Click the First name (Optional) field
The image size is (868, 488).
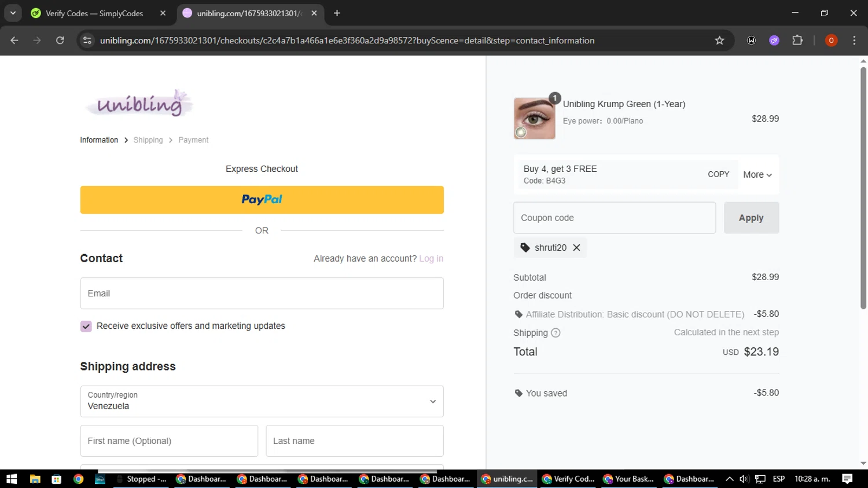click(169, 441)
